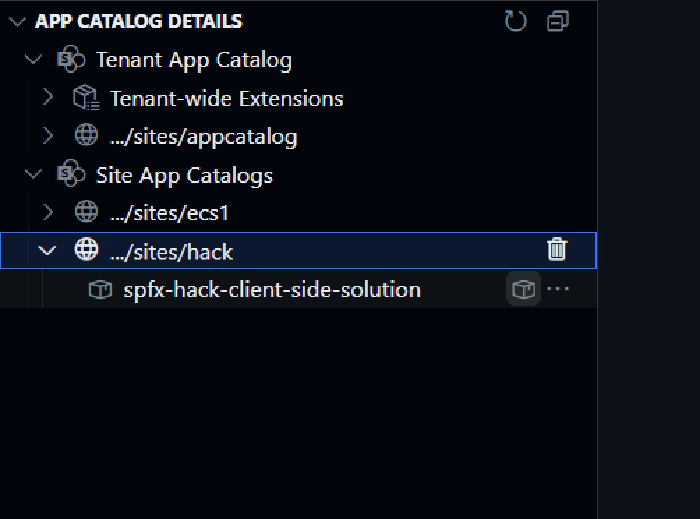
Task: Click the collapse all icon in header
Action: point(558,21)
